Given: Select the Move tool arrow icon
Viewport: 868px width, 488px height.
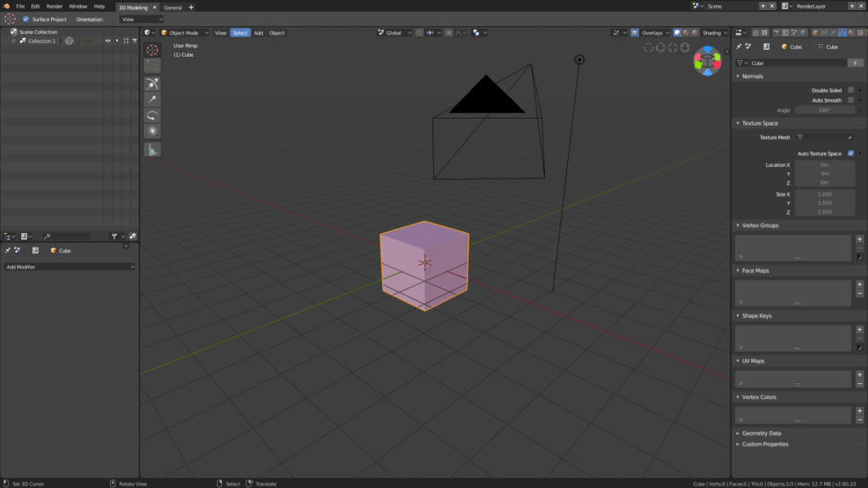Looking at the screenshot, I should pyautogui.click(x=152, y=99).
